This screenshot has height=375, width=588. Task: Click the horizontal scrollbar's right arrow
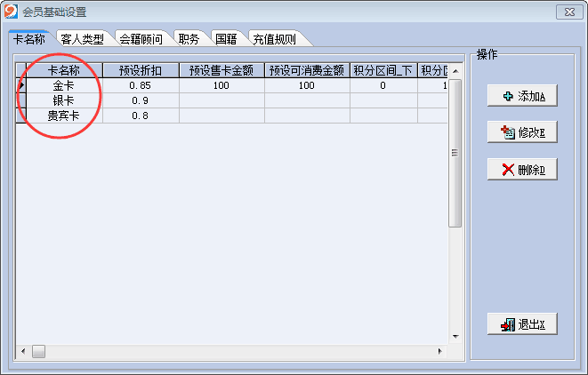click(x=439, y=352)
